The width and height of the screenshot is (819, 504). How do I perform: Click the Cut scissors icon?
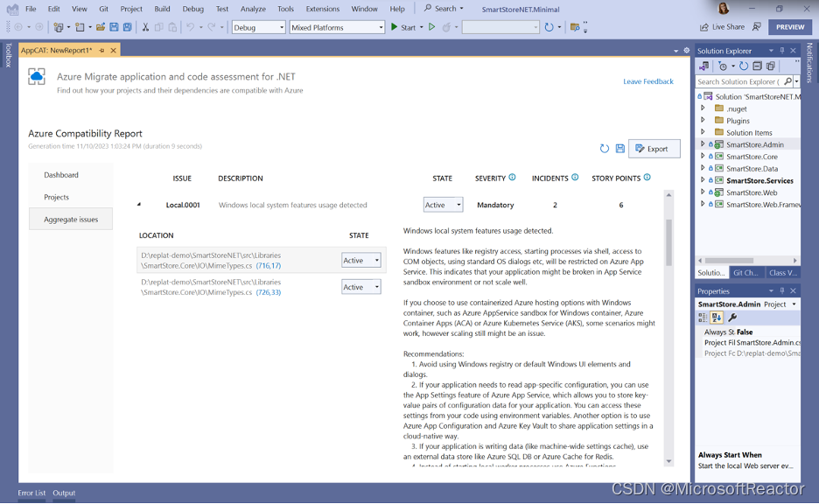(146, 27)
